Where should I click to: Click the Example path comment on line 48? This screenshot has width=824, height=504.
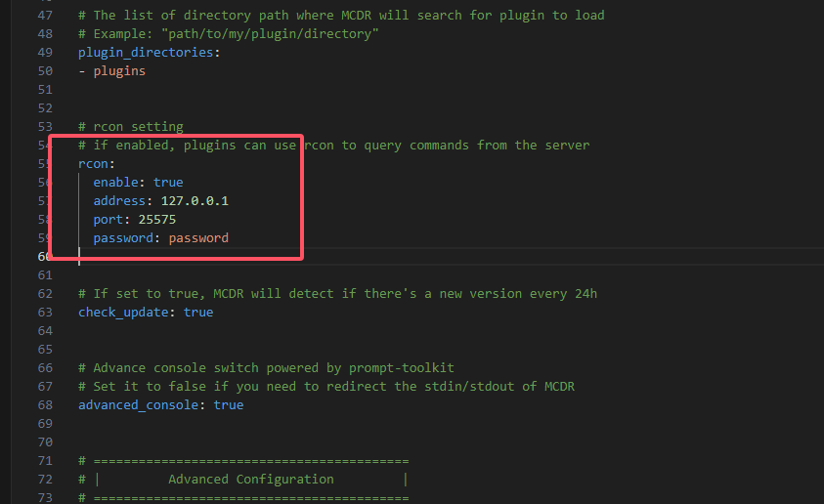228,33
